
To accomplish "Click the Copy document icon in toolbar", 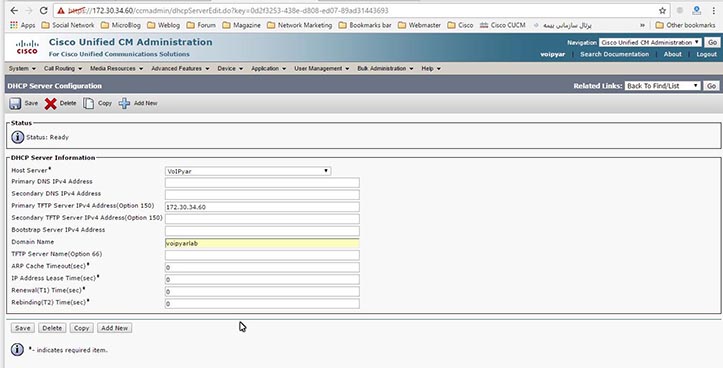I will click(88, 103).
